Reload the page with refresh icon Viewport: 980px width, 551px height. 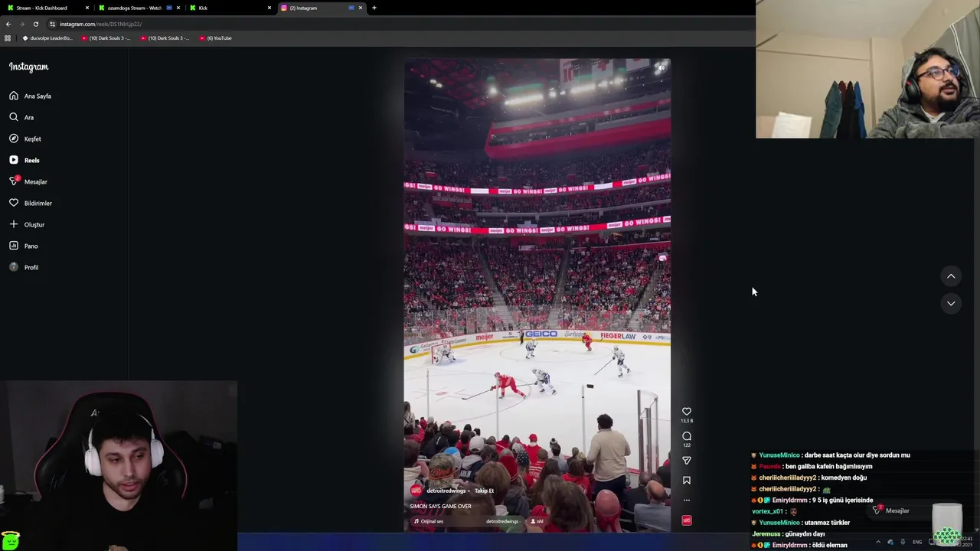click(35, 24)
